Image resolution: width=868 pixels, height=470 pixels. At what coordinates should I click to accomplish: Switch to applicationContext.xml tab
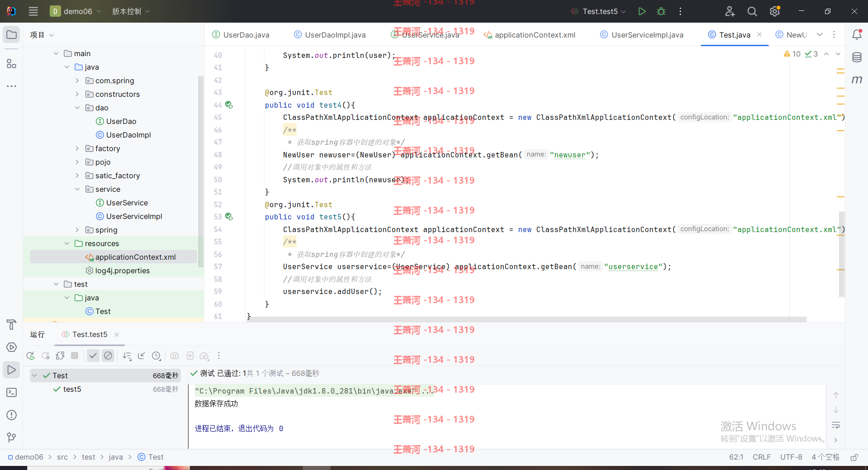(x=529, y=35)
